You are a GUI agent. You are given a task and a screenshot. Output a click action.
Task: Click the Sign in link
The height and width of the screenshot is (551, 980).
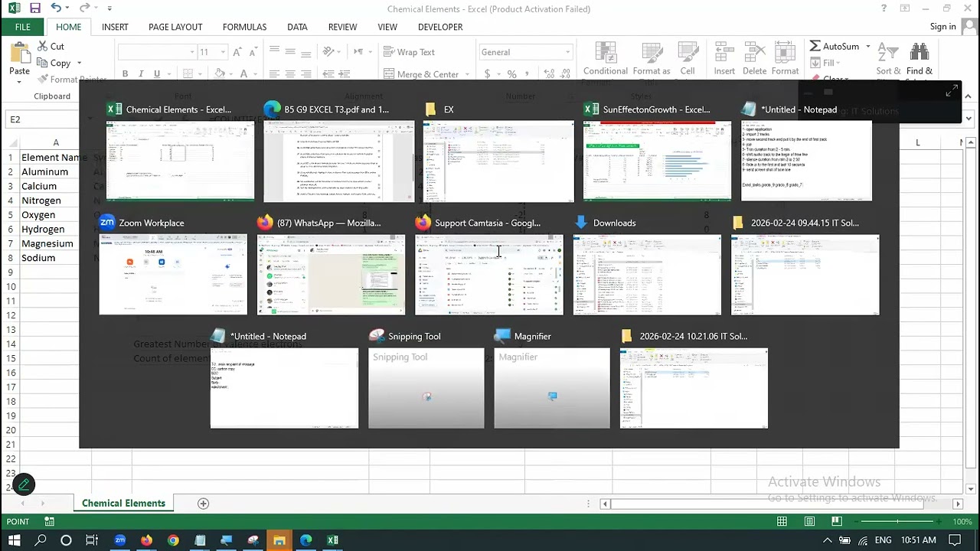(942, 27)
